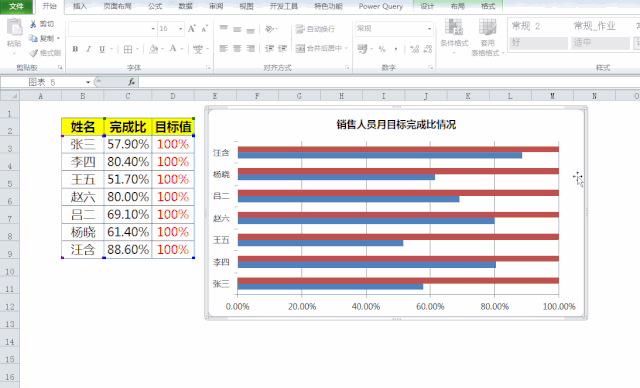The width and height of the screenshot is (640, 388).
Task: Click the Paste (粘贴) clipboard icon
Action: click(x=14, y=28)
